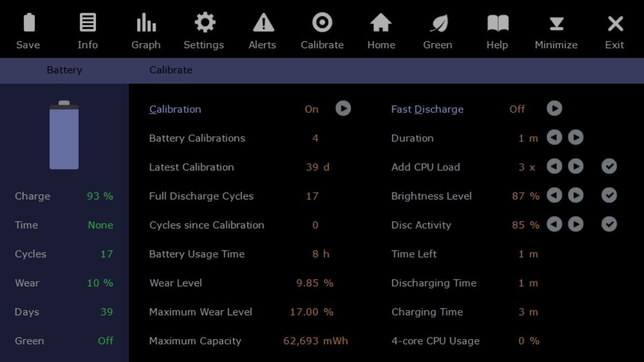Select the Calibrate tab header
Screen dimensions: 644x362
171,70
